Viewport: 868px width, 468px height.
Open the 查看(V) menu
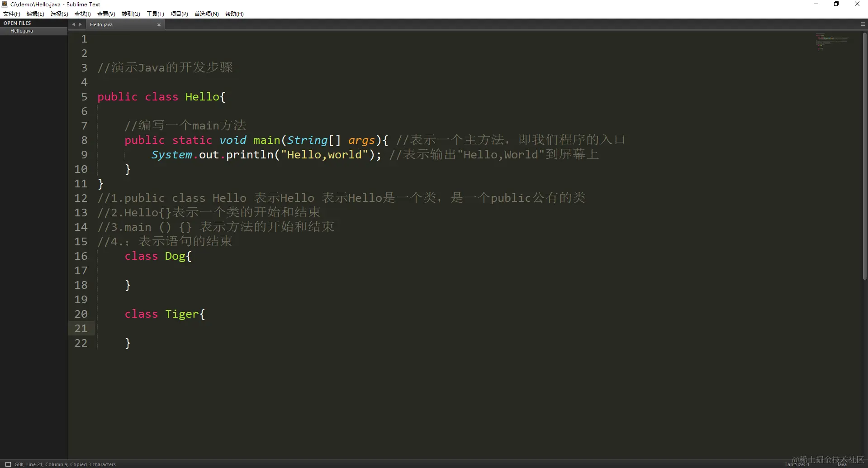point(105,14)
